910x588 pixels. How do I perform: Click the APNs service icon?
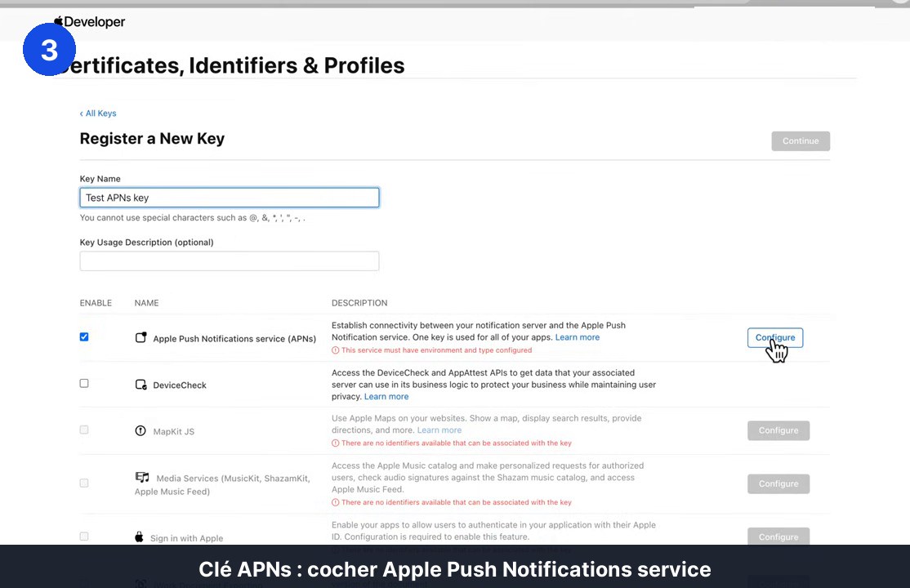point(141,337)
